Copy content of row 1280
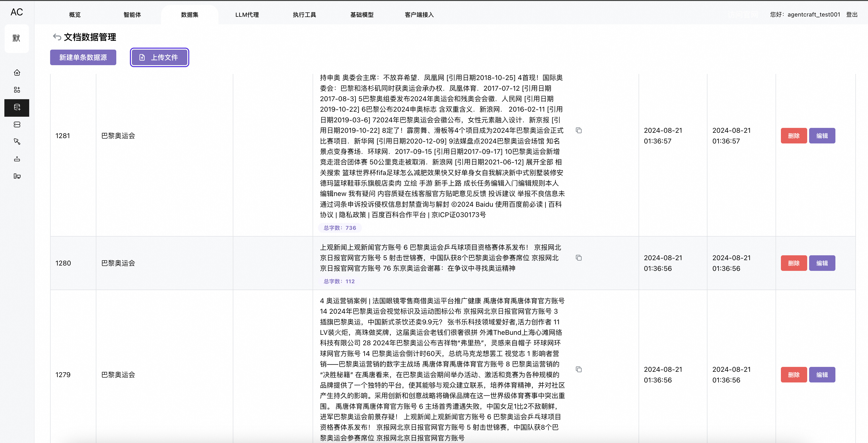This screenshot has height=443, width=868. (x=579, y=258)
